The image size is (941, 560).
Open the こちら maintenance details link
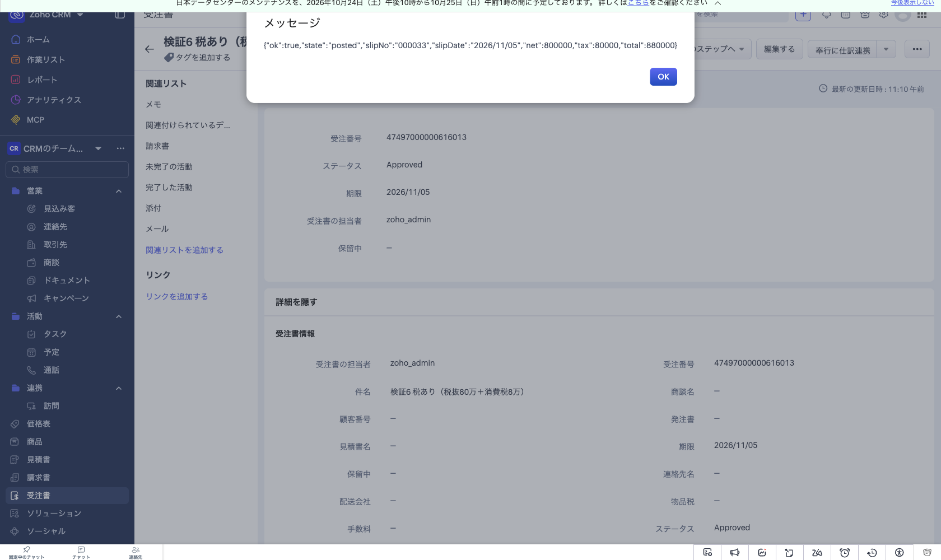click(x=638, y=3)
